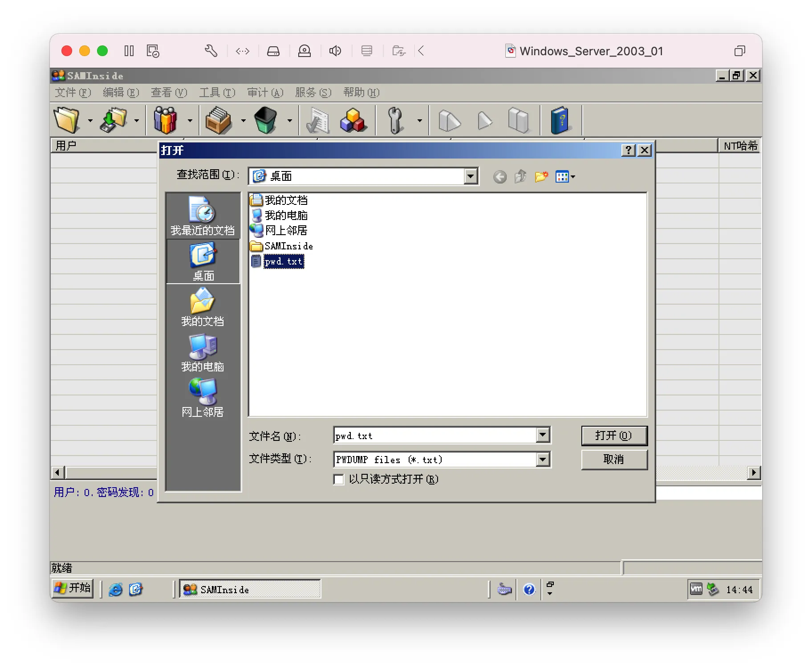Screen dimensions: 812x668
Task: Select 桌面 in the places bar
Action: click(203, 262)
